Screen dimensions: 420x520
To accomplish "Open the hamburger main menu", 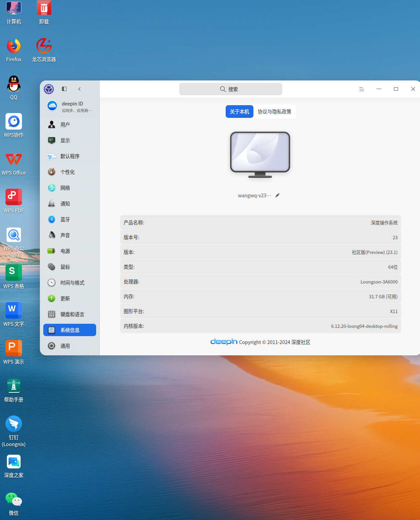I will (x=362, y=89).
